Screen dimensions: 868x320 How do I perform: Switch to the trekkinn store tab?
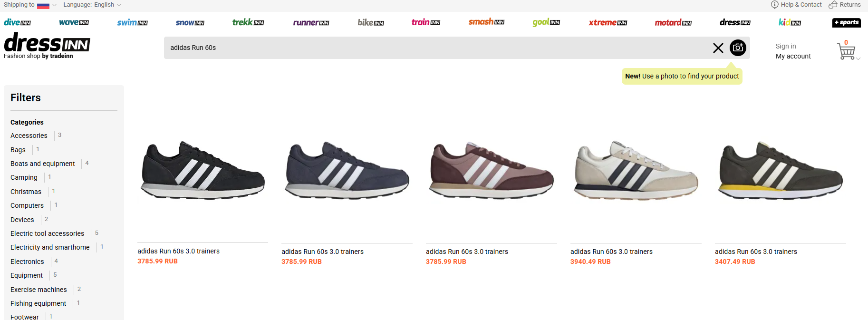(x=248, y=22)
